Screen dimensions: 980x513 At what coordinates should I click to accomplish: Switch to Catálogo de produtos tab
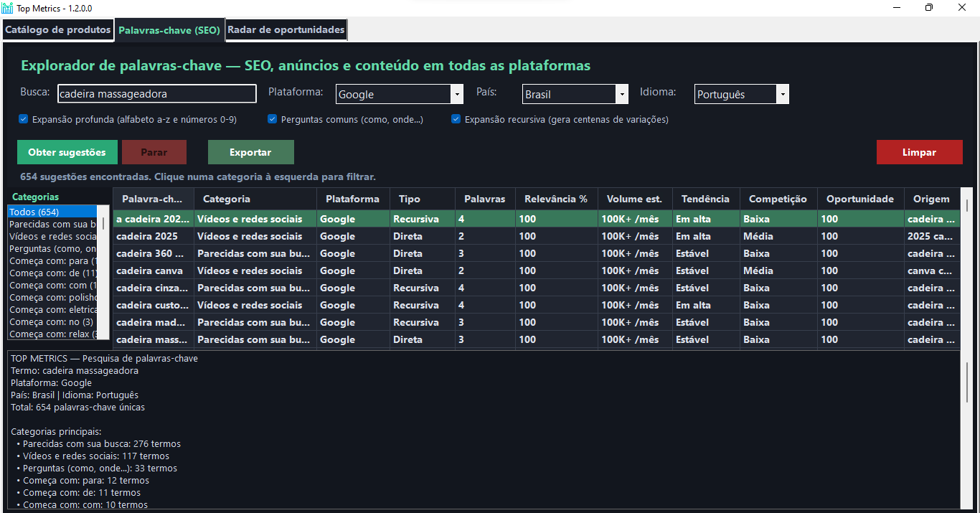(58, 30)
